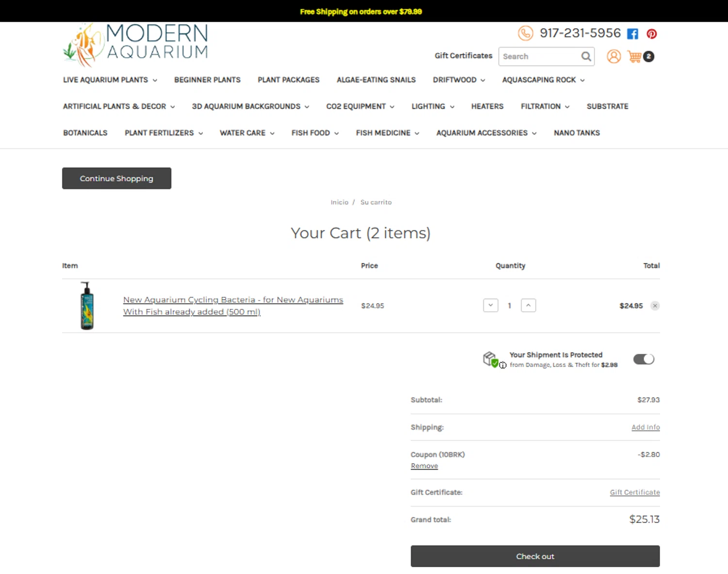Expand the Fish Food dropdown
728x574 pixels.
click(x=315, y=133)
